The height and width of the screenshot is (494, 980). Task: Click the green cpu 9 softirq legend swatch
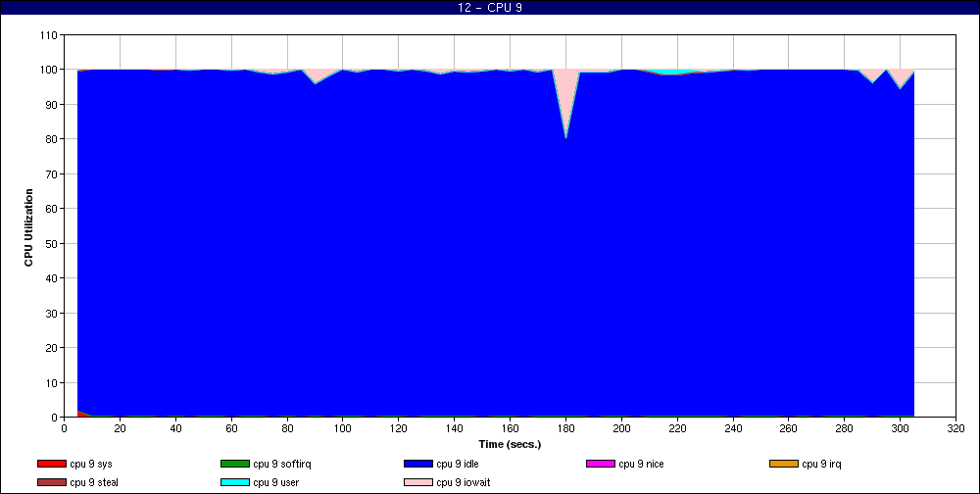coord(234,464)
